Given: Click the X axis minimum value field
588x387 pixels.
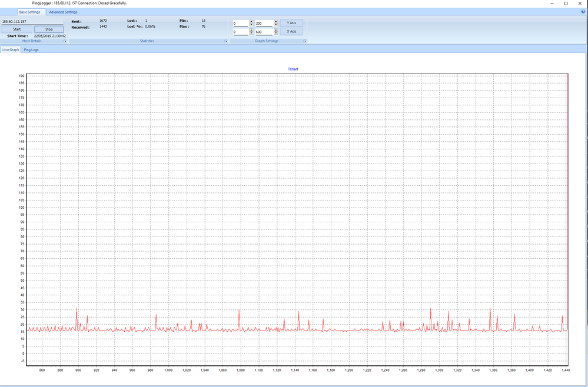Looking at the screenshot, I should click(x=240, y=32).
